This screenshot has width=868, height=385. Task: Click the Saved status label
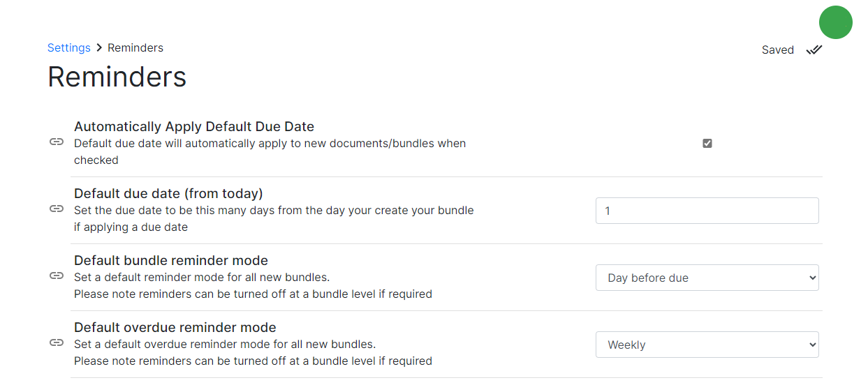[x=778, y=50]
